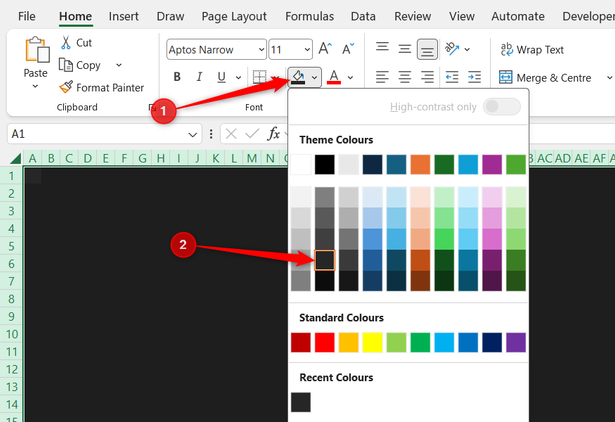Centre text horizontally
This screenshot has width=615, height=422.
pos(404,77)
